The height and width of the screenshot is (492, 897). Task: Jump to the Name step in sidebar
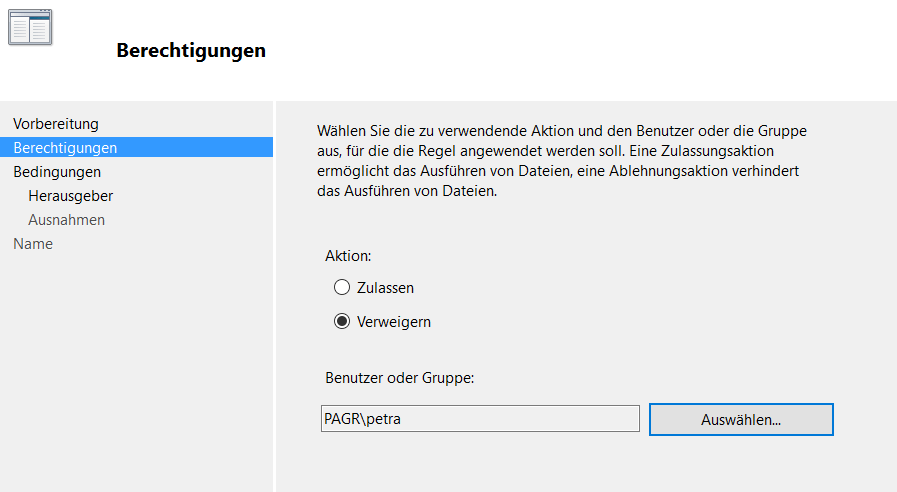pyautogui.click(x=32, y=244)
